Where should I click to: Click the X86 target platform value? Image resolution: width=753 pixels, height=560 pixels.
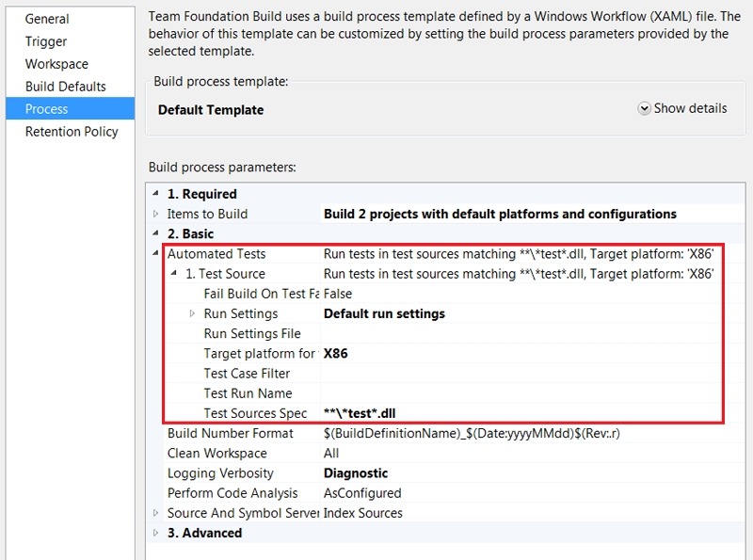[x=336, y=354]
